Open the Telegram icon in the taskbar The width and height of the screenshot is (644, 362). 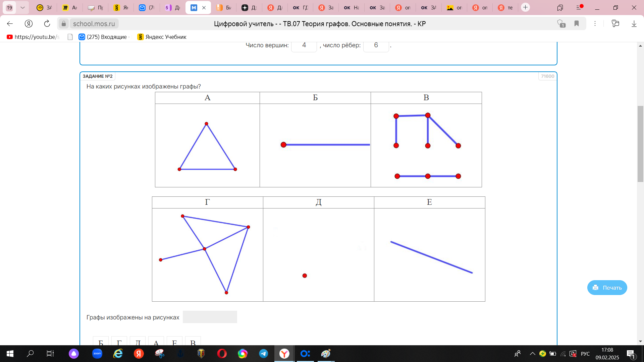coord(264,354)
